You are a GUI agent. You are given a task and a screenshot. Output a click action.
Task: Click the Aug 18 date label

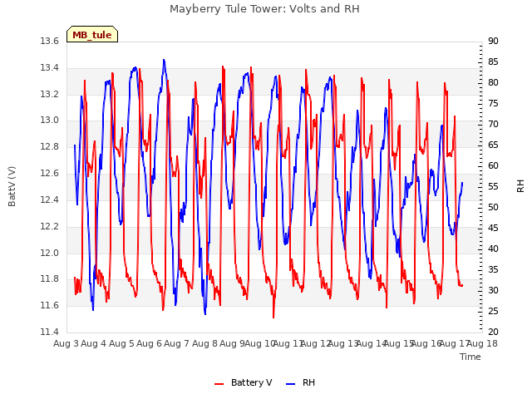point(482,343)
